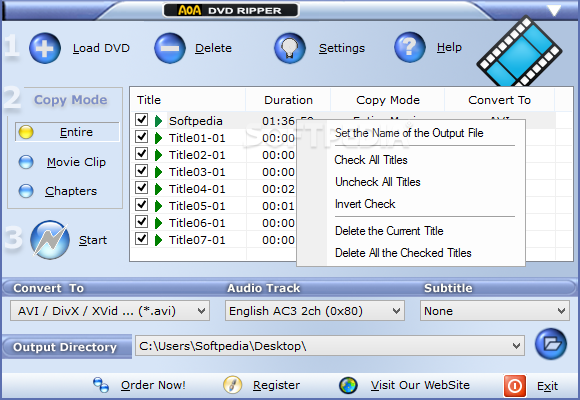Click the globe Visit Our WebSite icon

pyautogui.click(x=348, y=385)
